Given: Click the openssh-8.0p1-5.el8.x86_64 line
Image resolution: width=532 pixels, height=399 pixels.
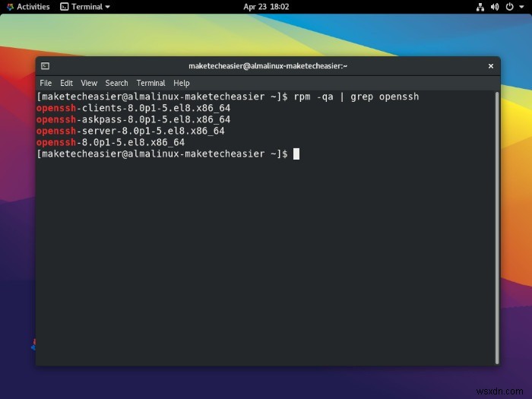Looking at the screenshot, I should pyautogui.click(x=111, y=143).
